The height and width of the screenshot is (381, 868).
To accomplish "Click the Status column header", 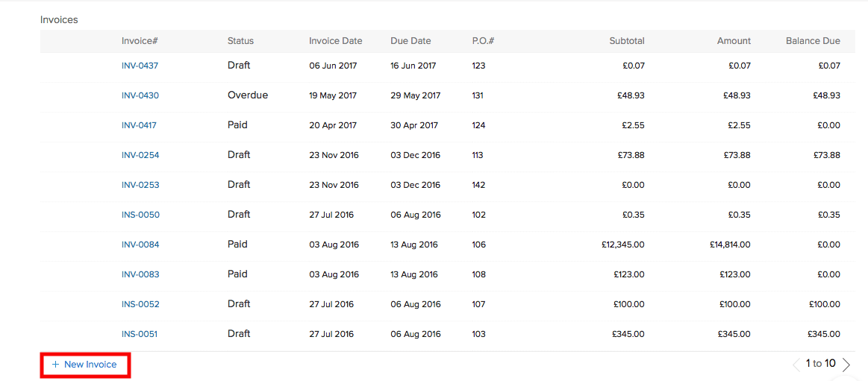I will (240, 41).
